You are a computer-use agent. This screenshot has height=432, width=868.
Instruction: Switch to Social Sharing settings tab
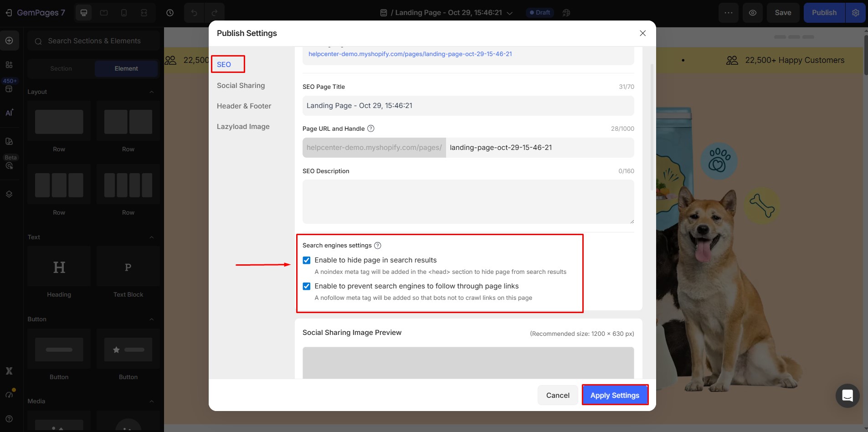click(x=241, y=86)
